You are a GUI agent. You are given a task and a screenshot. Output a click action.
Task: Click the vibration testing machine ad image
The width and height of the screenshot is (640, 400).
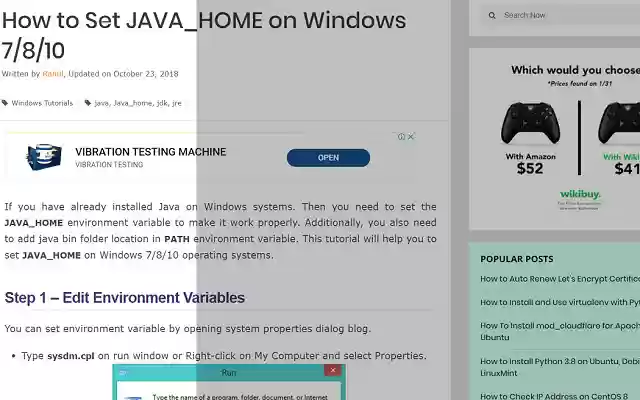tap(44, 157)
